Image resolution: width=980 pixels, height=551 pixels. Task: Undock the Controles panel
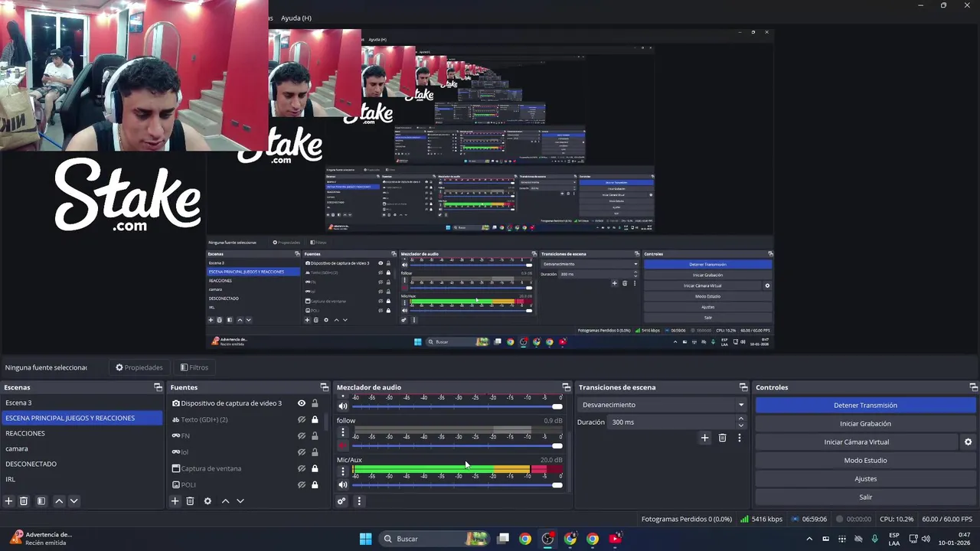click(973, 387)
